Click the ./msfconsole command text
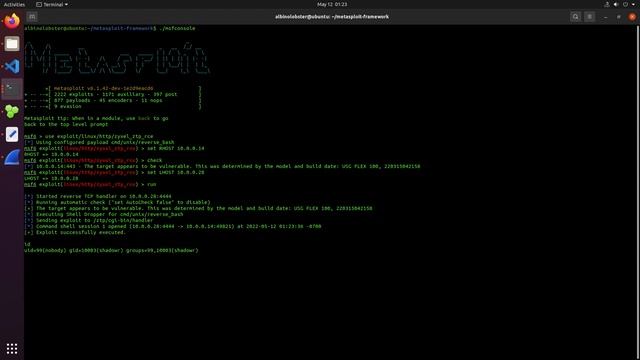The width and height of the screenshot is (640, 360). 177,28
